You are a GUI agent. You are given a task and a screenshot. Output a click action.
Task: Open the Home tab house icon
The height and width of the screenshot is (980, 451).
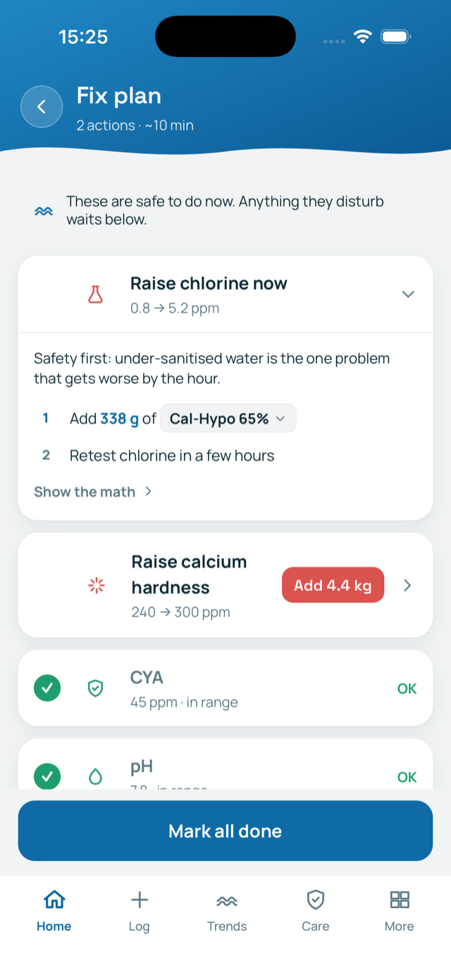54,900
